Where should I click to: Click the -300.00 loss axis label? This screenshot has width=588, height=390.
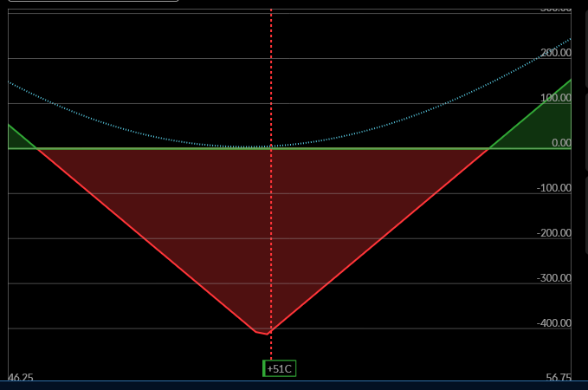pos(554,278)
